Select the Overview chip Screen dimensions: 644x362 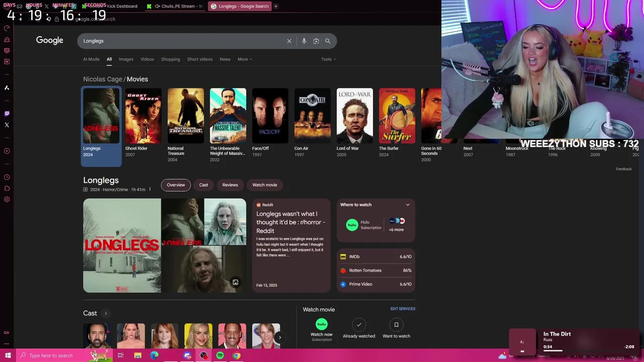click(x=176, y=185)
